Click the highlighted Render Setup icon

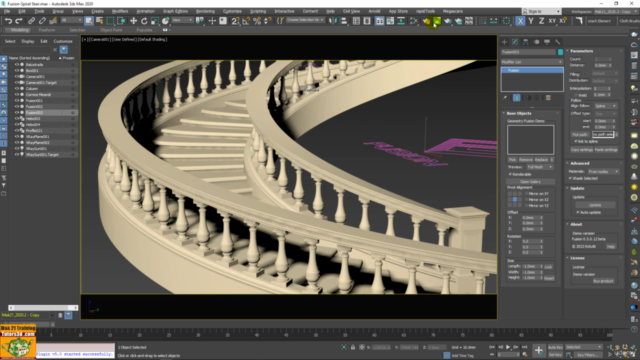click(437, 21)
